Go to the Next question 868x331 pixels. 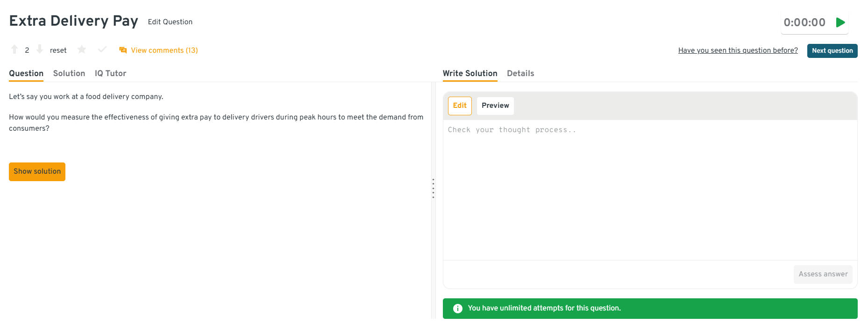[x=832, y=50]
